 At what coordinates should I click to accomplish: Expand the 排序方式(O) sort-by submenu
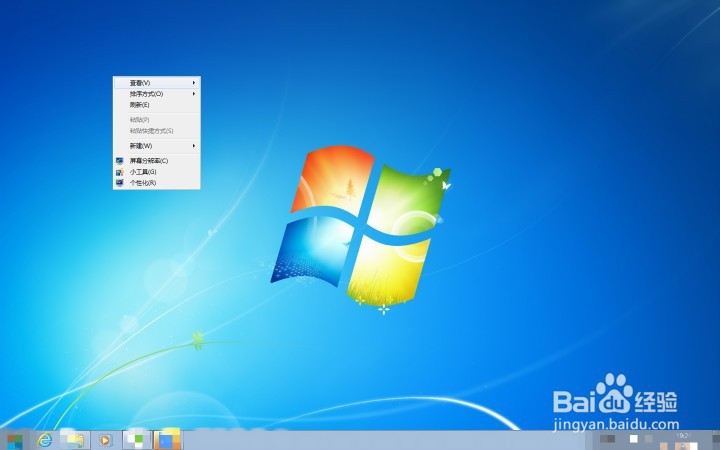coord(157,94)
